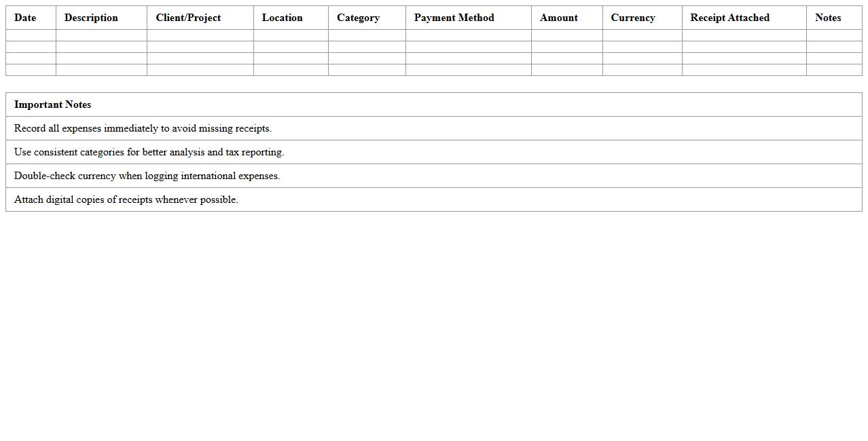Click the Important Notes heading
Viewport: 868px width, 441px height.
point(52,104)
